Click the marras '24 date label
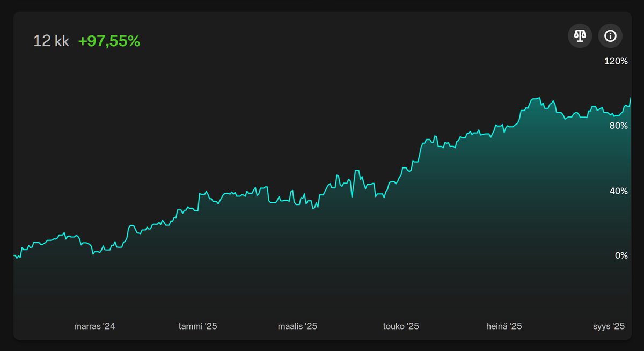Screen dimensions: 644x351 click(94, 326)
